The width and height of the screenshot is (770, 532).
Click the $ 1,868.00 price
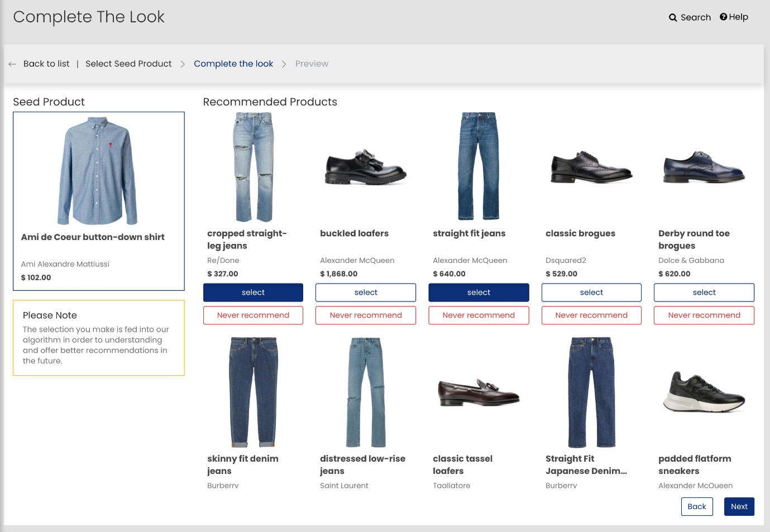click(339, 274)
